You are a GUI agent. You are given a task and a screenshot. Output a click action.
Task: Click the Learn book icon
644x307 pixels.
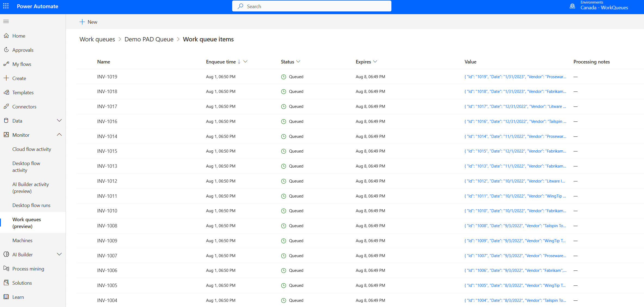[6, 297]
